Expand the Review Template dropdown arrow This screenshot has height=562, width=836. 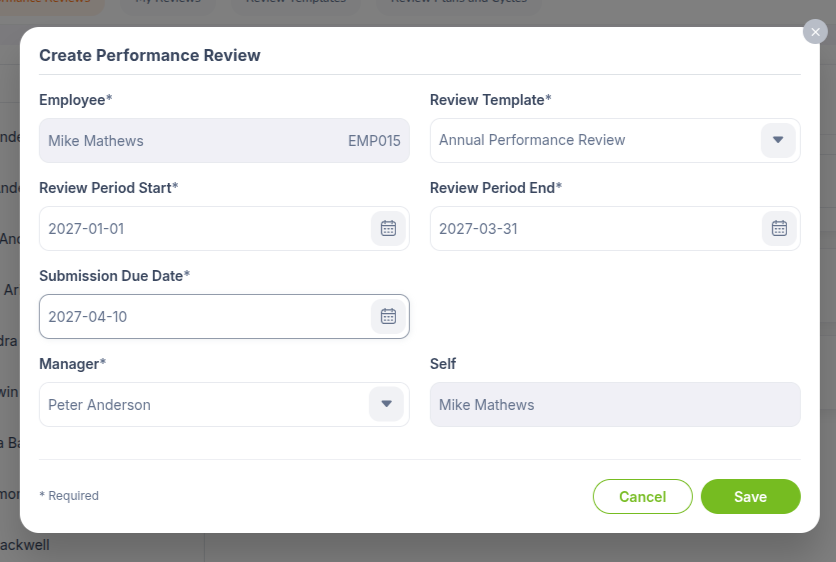[x=778, y=140]
